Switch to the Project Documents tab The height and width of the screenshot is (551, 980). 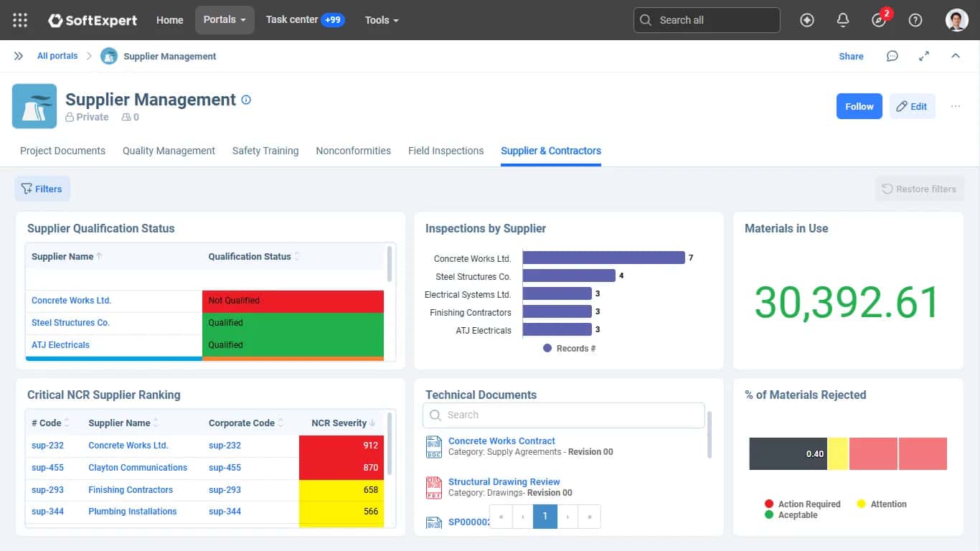coord(62,151)
